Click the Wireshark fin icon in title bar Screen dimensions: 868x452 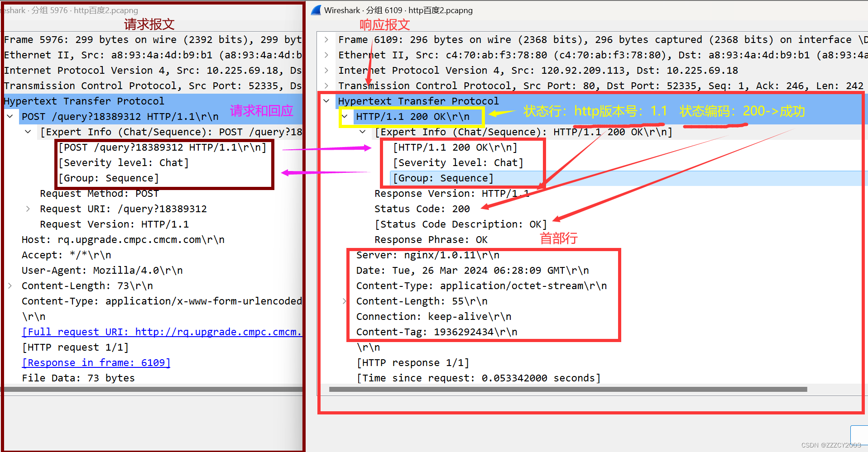tap(316, 10)
